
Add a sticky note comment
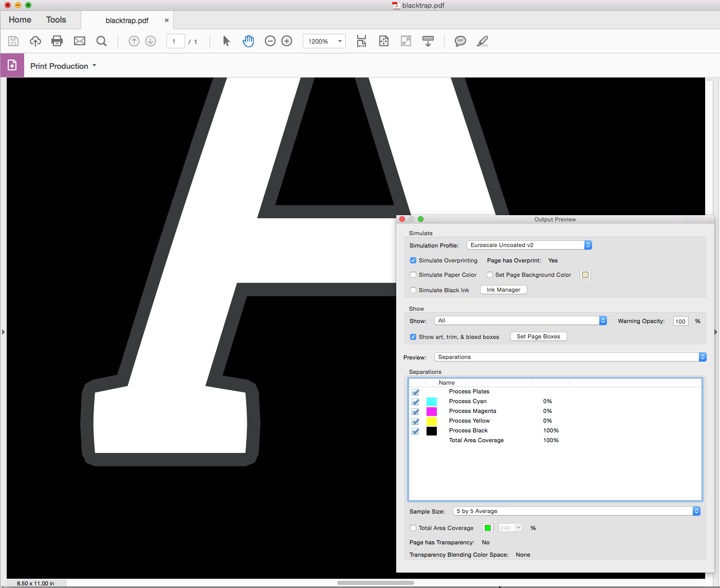(460, 41)
